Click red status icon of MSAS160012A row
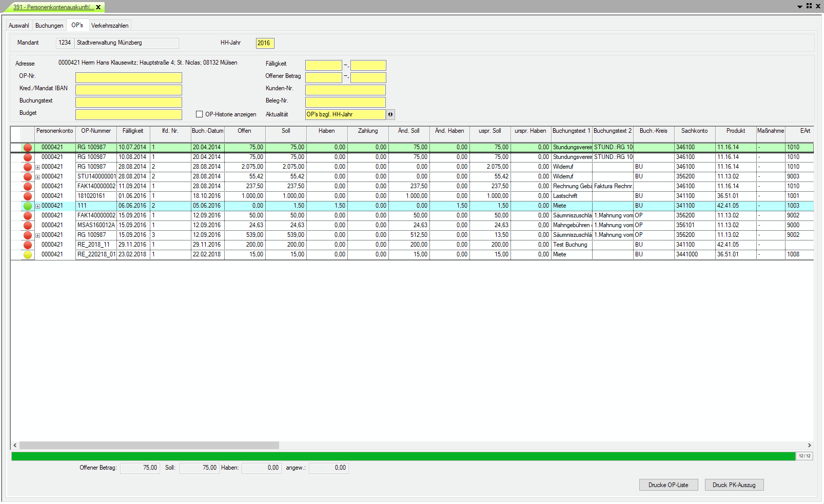824x504 pixels. pyautogui.click(x=28, y=226)
